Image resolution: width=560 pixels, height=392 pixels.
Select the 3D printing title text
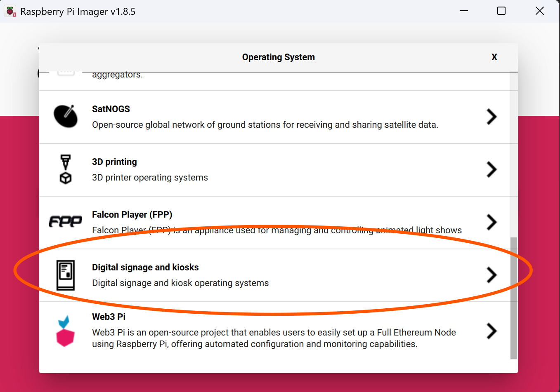[114, 162]
